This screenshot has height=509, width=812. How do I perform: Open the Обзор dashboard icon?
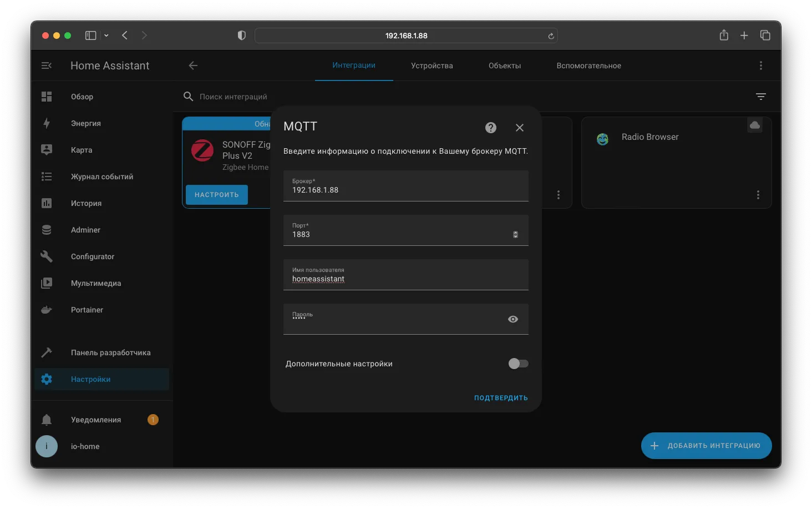(47, 97)
